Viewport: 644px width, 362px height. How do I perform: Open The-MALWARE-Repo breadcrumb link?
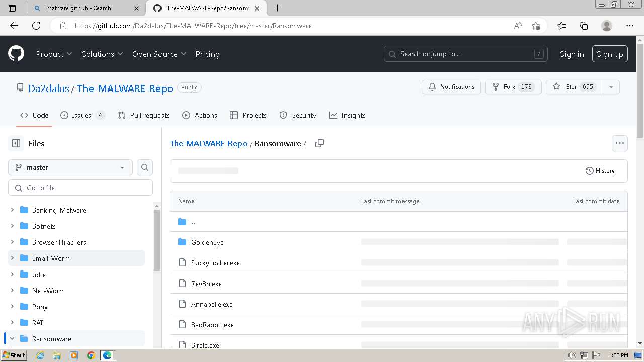(x=208, y=143)
